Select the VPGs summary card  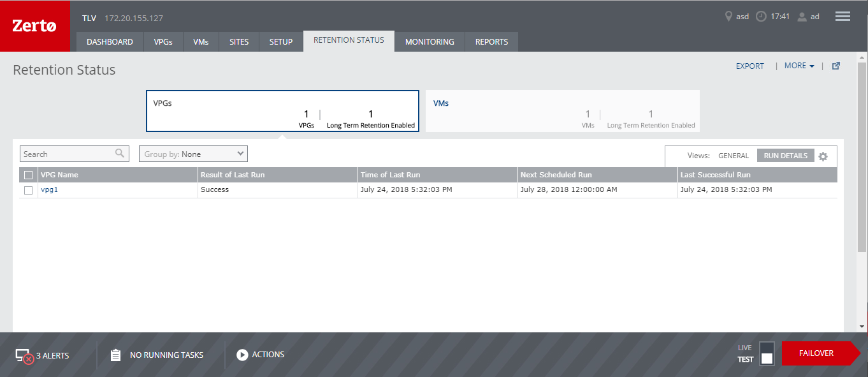[x=282, y=111]
